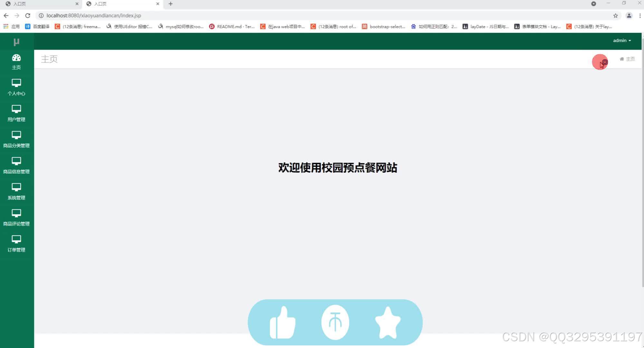Viewport: 644px width, 348px height.
Task: Select the second 入口页 tab
Action: click(122, 4)
